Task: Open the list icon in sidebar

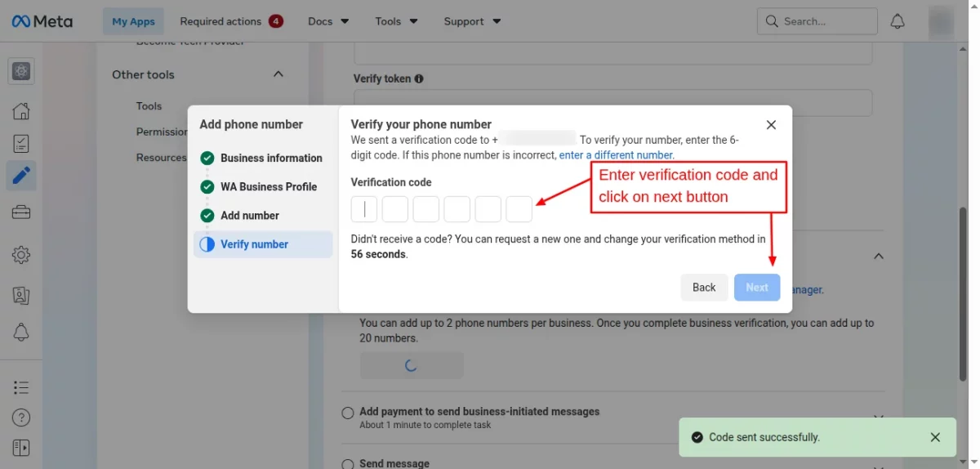Action: [x=21, y=387]
